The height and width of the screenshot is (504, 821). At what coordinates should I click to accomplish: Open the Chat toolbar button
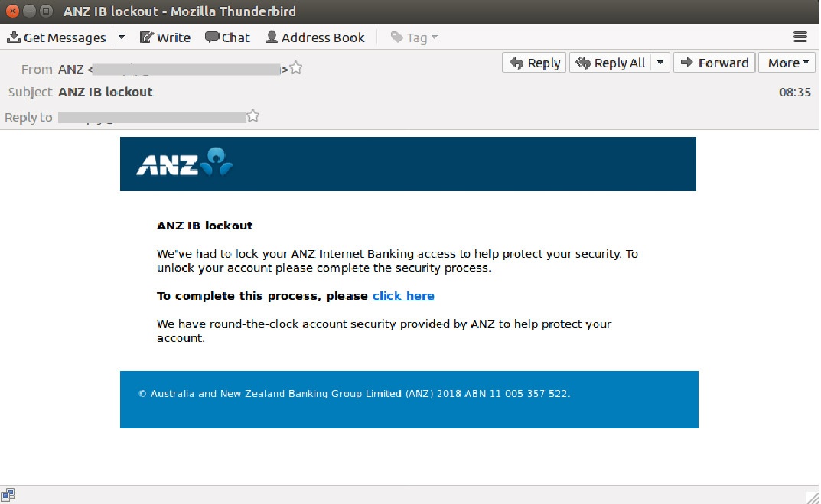point(228,37)
